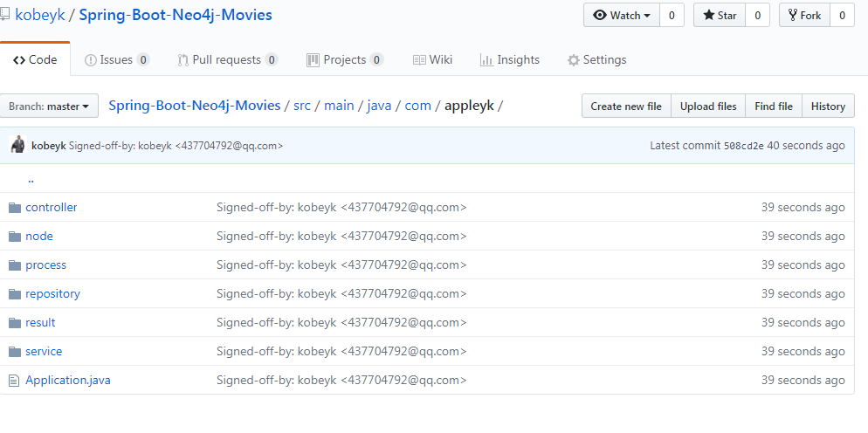
Task: Click the Insights bar-graph icon
Action: pyautogui.click(x=486, y=60)
